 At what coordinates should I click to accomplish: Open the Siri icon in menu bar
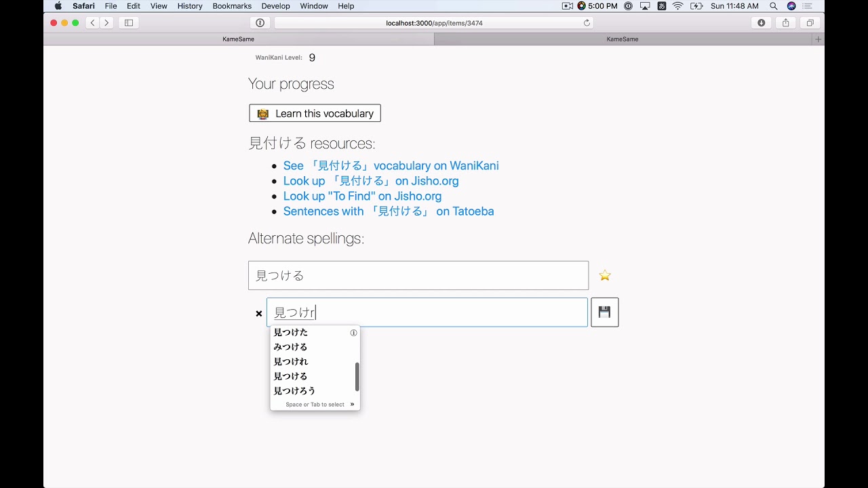pyautogui.click(x=791, y=6)
